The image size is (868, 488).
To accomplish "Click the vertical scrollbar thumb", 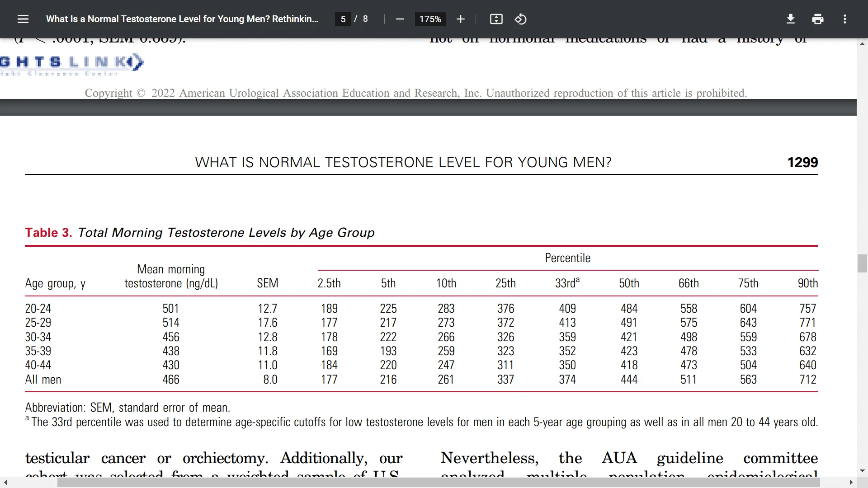I will tap(862, 263).
